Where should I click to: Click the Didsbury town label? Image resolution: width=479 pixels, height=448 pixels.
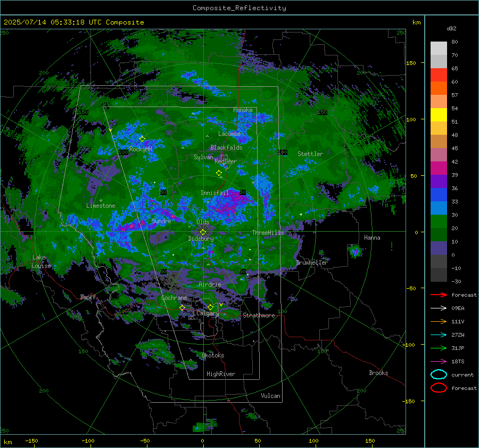(x=201, y=239)
